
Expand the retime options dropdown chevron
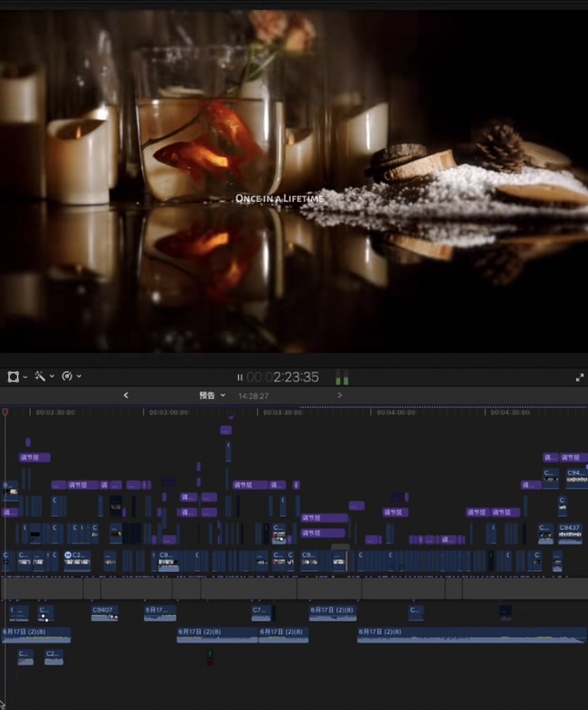coord(79,376)
